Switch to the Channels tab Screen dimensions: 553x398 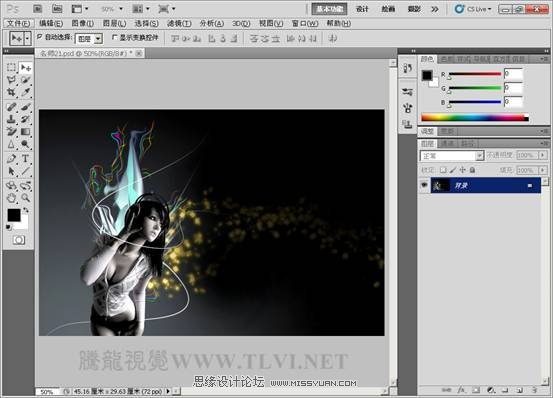click(448, 143)
